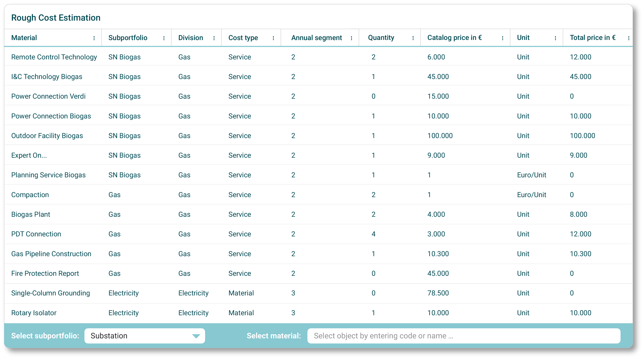Sort by Material column header
The width and height of the screenshot is (644, 359).
click(24, 38)
